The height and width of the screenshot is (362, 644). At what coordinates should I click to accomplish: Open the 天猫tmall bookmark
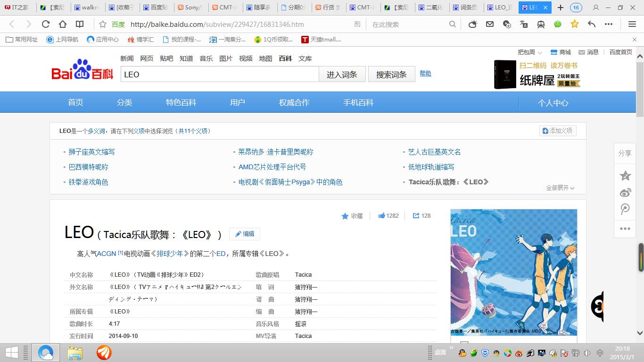321,40
